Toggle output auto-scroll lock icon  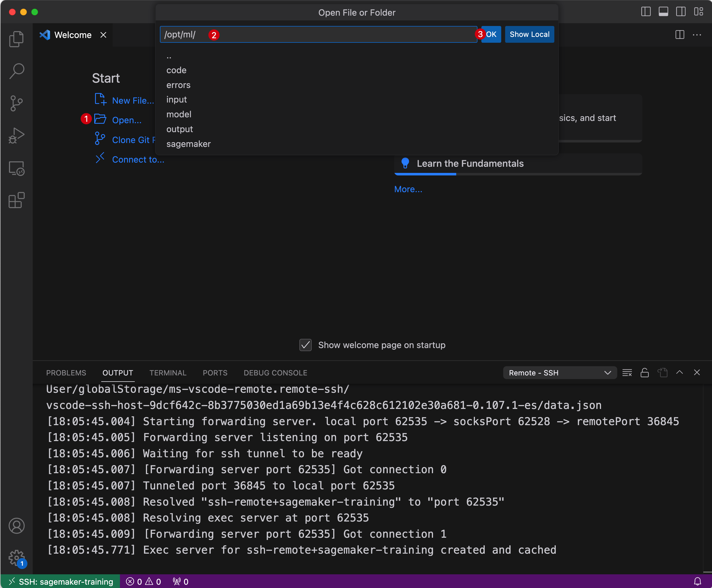pyautogui.click(x=645, y=373)
